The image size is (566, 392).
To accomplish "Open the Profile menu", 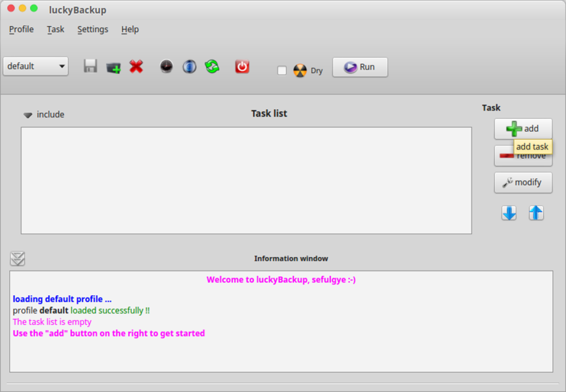I will [x=20, y=29].
